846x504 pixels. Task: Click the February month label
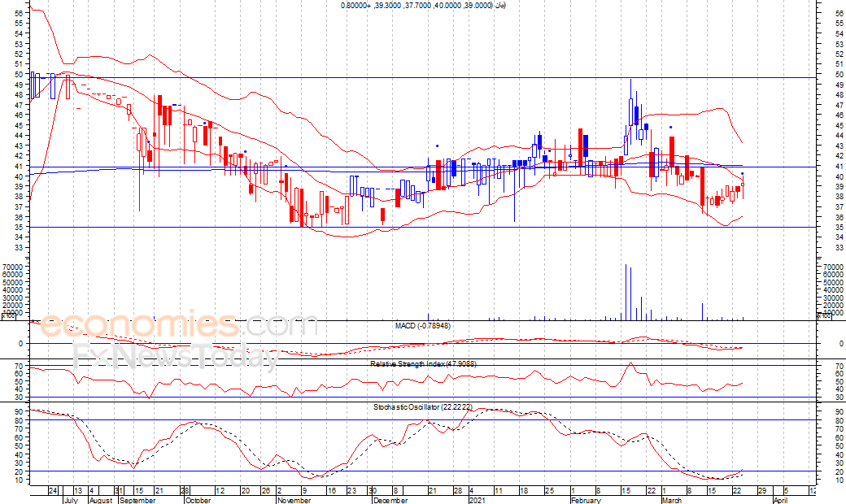click(x=585, y=501)
